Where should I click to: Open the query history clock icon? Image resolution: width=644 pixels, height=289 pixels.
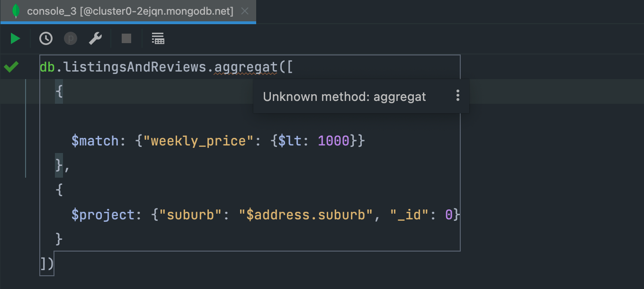[x=45, y=38]
